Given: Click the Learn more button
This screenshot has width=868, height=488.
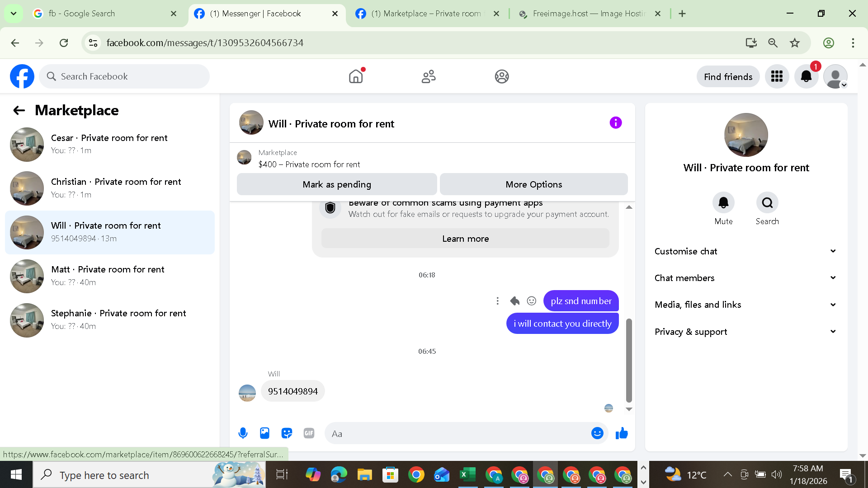Looking at the screenshot, I should point(465,239).
